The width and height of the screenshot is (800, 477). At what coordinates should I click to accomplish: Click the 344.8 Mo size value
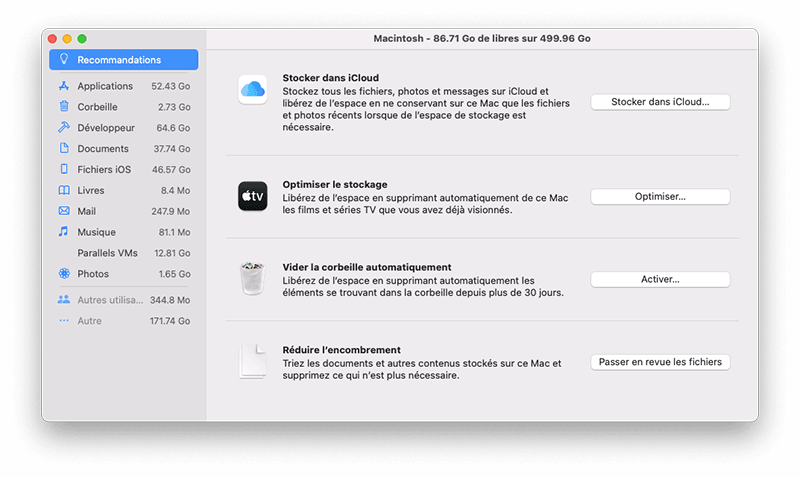(x=170, y=300)
